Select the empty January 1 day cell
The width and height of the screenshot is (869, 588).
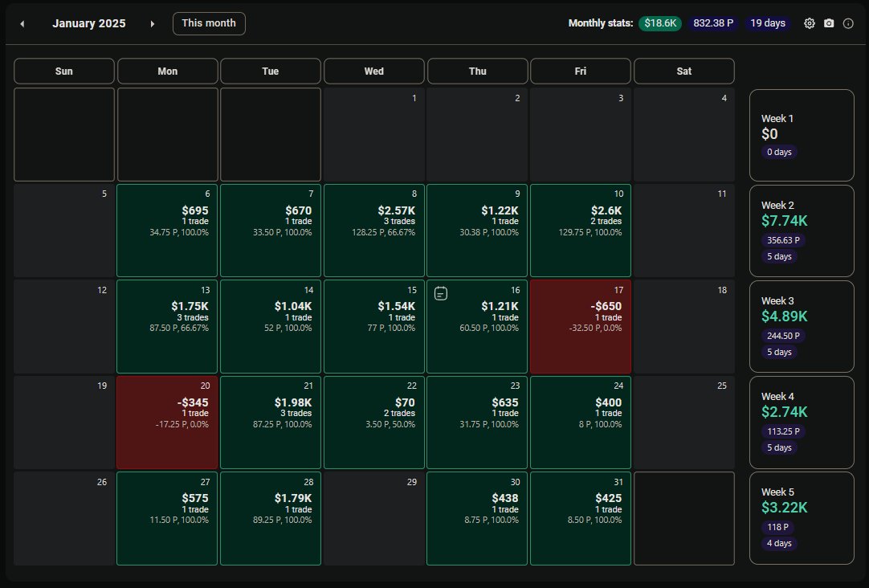[374, 135]
